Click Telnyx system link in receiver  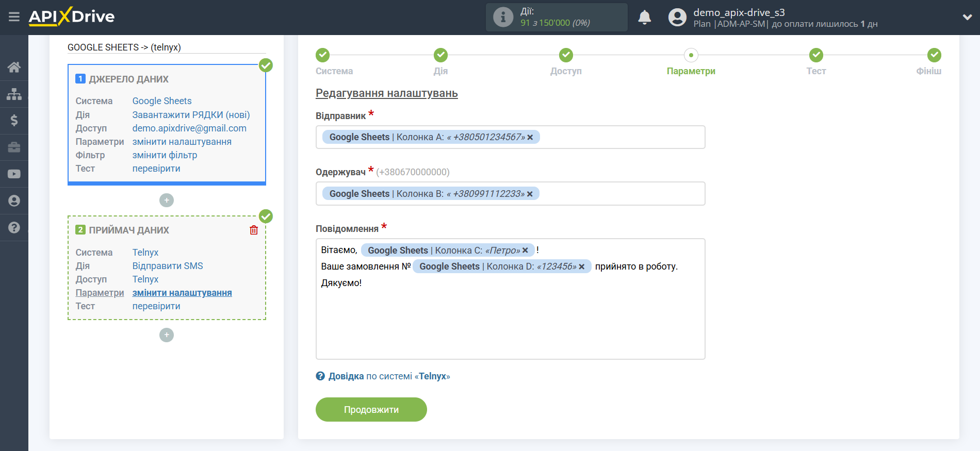pyautogui.click(x=145, y=253)
